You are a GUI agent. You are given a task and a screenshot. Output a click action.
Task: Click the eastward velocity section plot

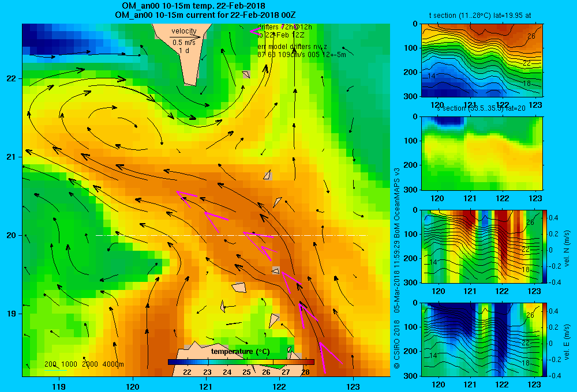[x=482, y=340]
